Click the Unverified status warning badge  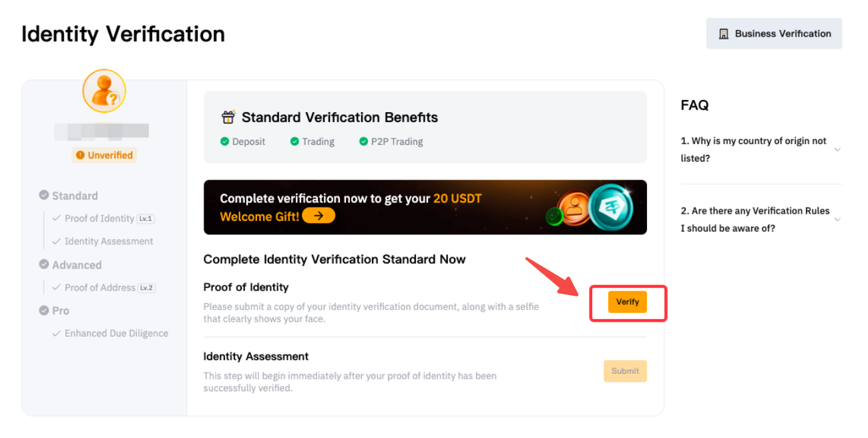pyautogui.click(x=104, y=156)
